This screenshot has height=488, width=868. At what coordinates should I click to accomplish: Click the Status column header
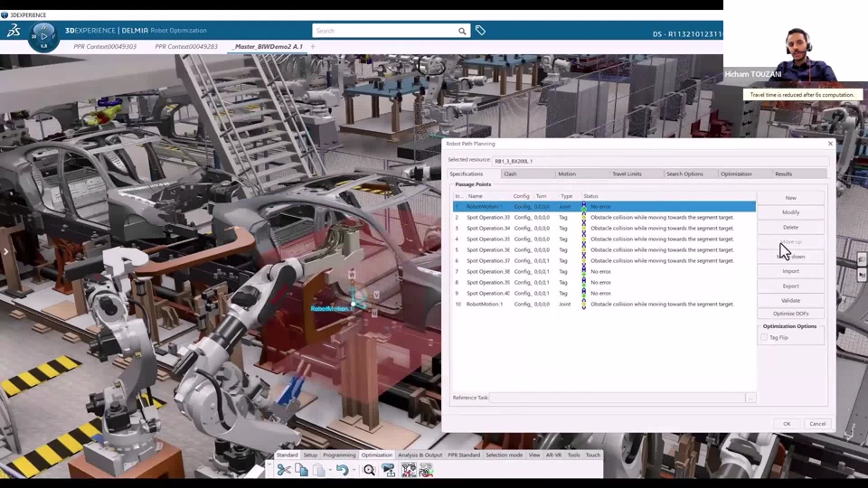(x=668, y=196)
